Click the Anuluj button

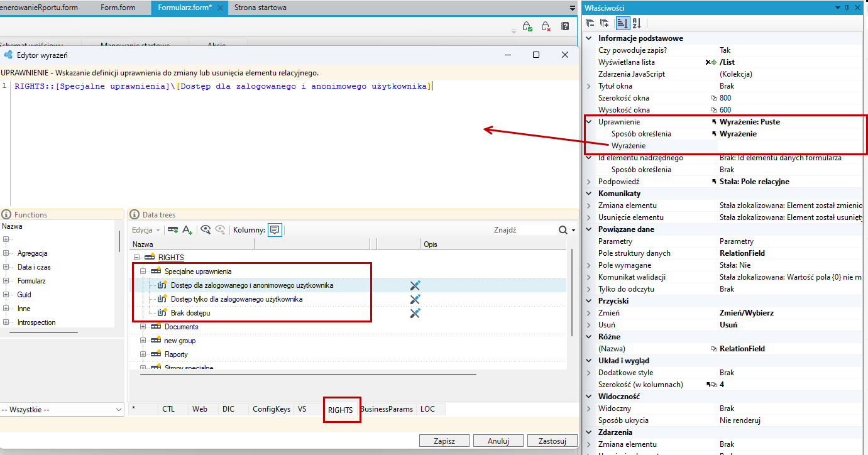click(x=498, y=441)
